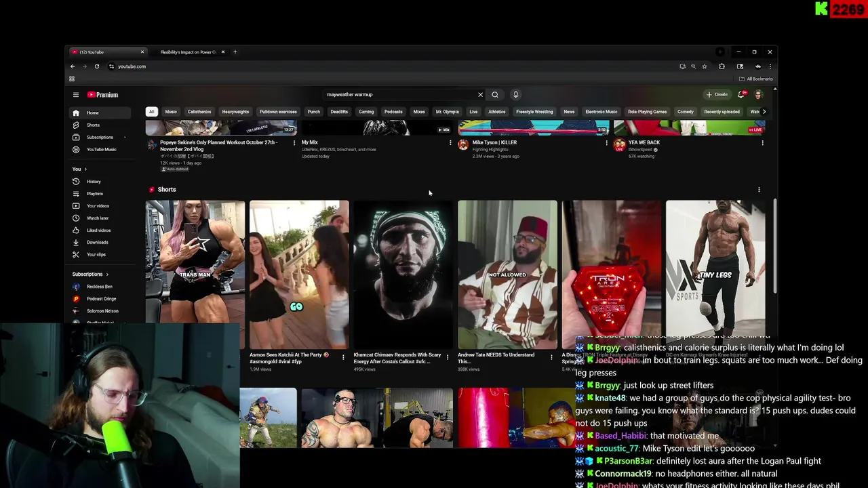The width and height of the screenshot is (868, 488).
Task: Open All Bookmarks folder
Action: pyautogui.click(x=757, y=79)
